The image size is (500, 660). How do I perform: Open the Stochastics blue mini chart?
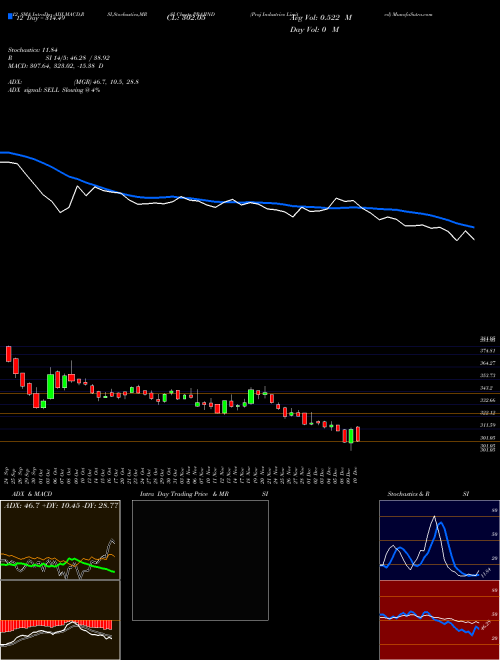439,540
